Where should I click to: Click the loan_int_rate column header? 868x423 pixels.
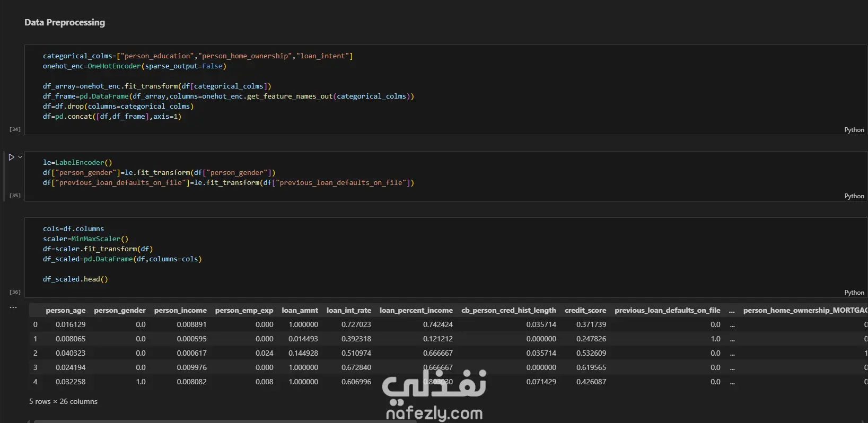(x=349, y=311)
